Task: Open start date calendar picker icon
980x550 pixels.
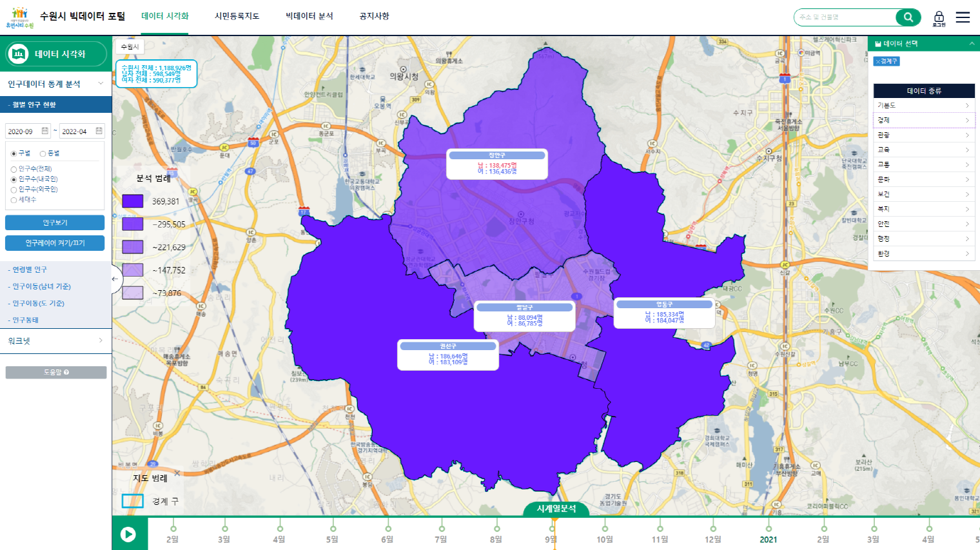Action: click(x=45, y=131)
